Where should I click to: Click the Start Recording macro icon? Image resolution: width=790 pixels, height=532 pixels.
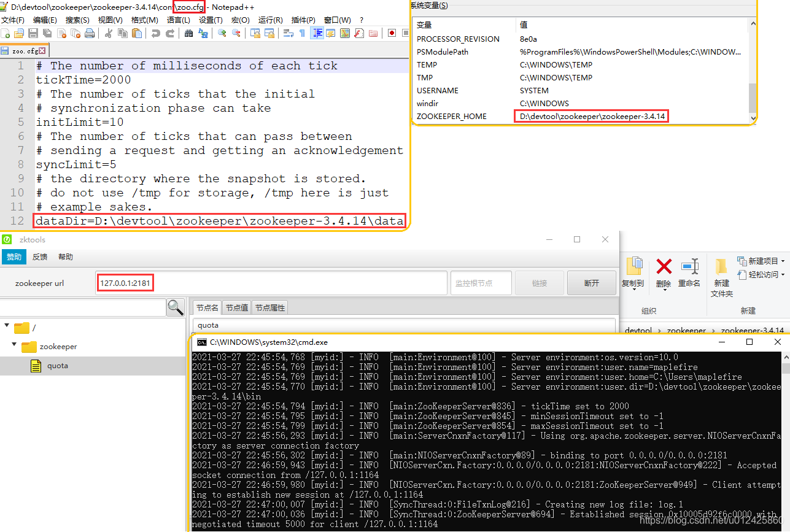click(392, 33)
